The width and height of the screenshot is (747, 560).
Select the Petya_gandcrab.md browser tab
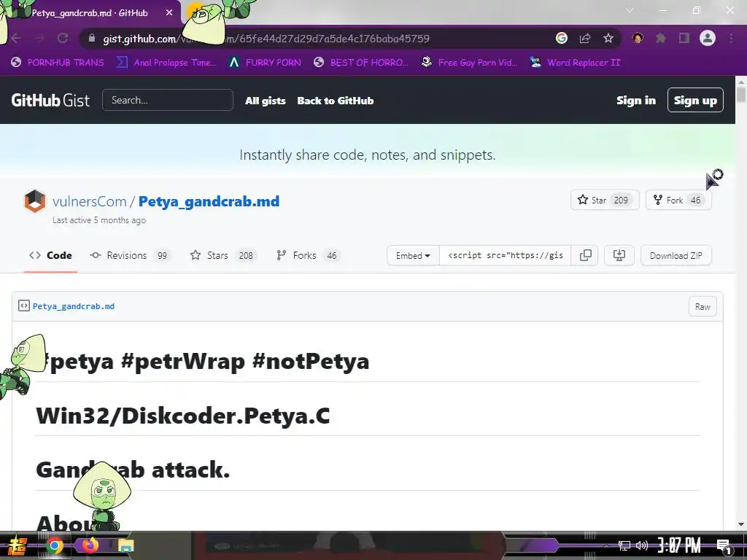90,13
